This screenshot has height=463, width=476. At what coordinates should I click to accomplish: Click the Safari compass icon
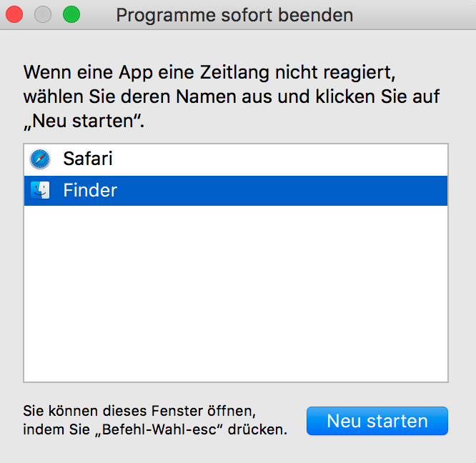coord(40,159)
